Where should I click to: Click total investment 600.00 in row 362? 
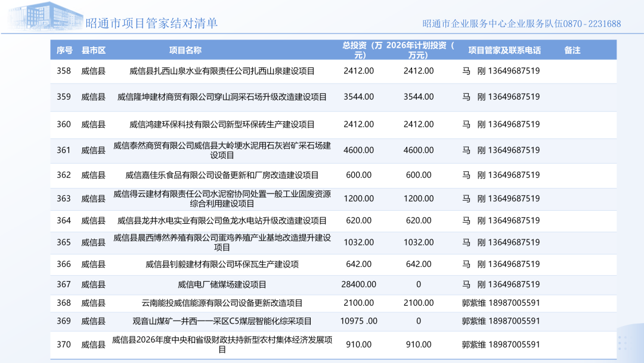point(358,175)
